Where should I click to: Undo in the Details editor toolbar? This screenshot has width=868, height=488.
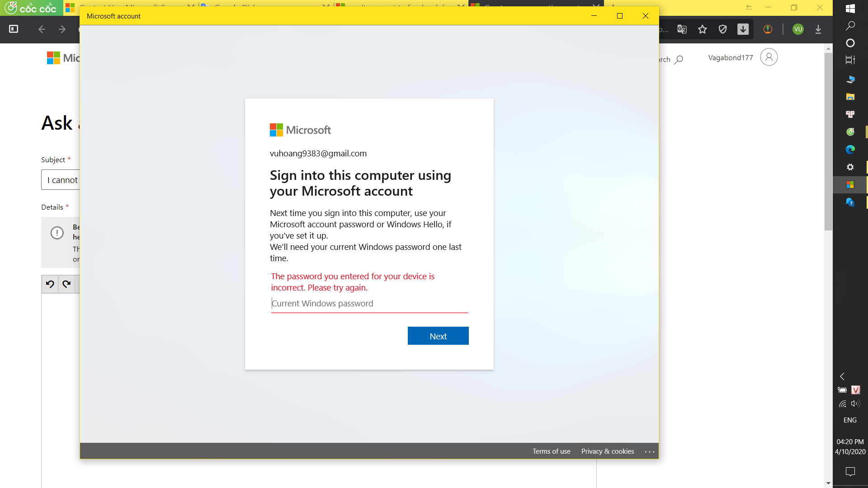click(50, 284)
